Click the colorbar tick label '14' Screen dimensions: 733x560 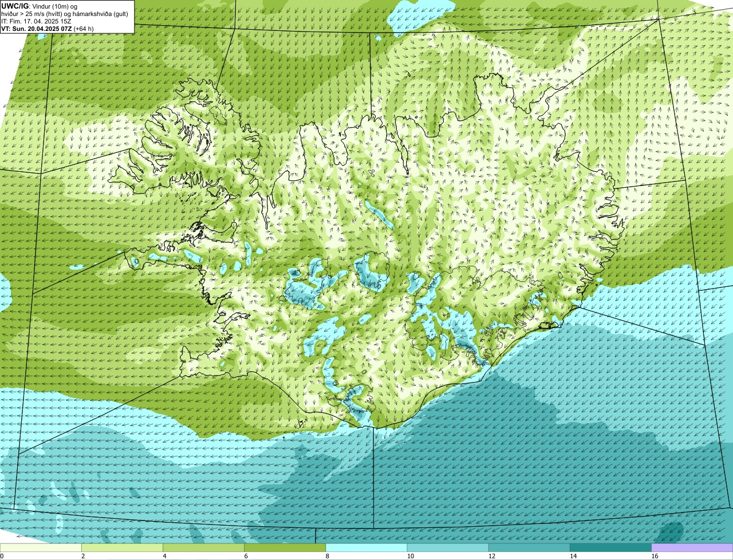point(573,556)
